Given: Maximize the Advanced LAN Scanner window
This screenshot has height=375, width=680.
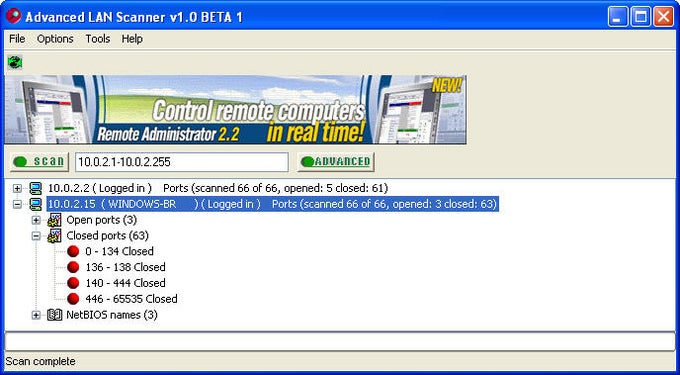Looking at the screenshot, I should (640, 17).
